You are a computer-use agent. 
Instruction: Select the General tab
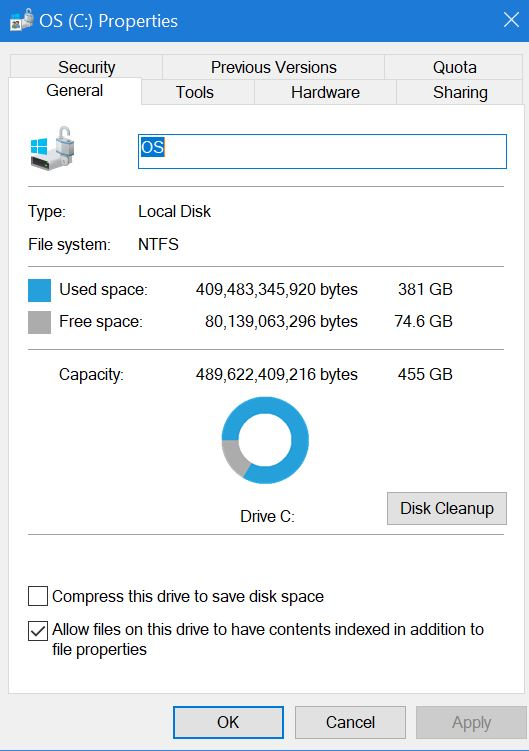[x=75, y=91]
